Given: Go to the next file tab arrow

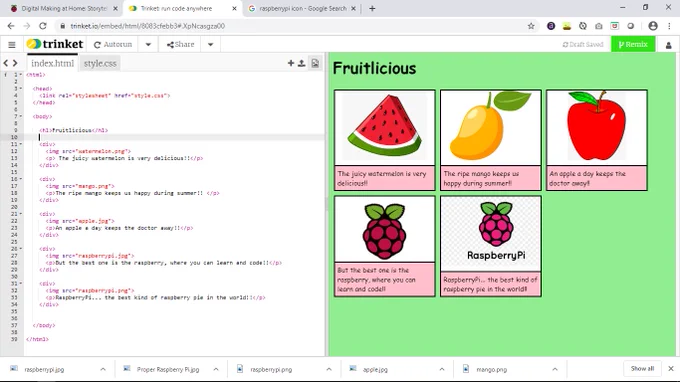Looking at the screenshot, I should coord(15,63).
